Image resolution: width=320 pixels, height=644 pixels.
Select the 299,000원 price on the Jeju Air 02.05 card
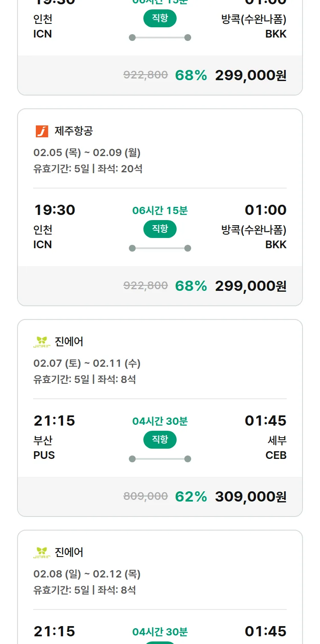(250, 286)
